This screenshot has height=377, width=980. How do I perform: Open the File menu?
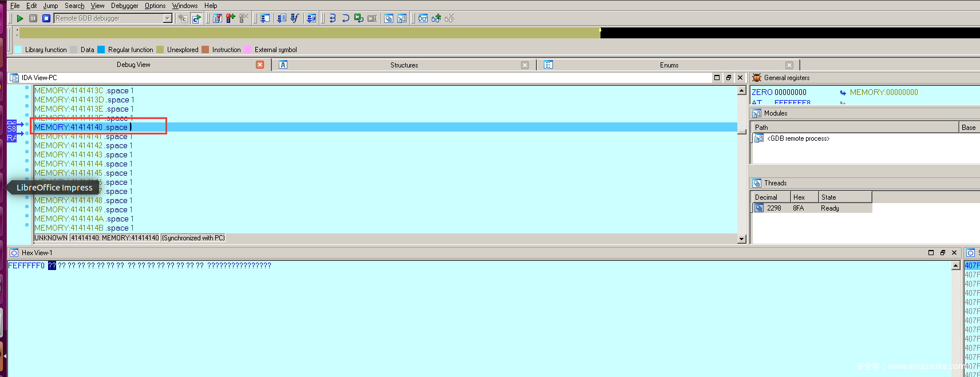pos(15,6)
